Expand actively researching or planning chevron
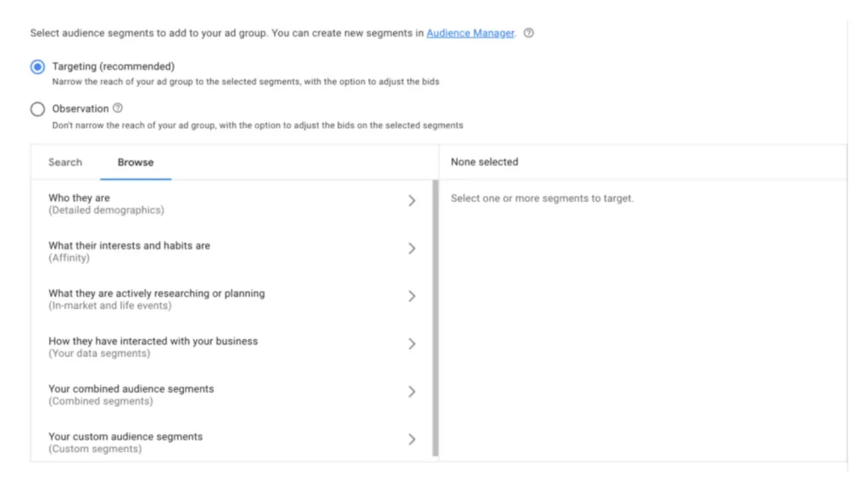Screen dimensions: 868x491 [x=412, y=296]
